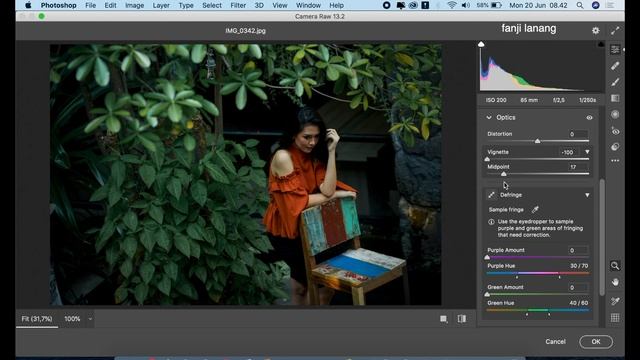Click the Distortion slider handle
Image resolution: width=640 pixels, height=360 pixels.
[538, 141]
